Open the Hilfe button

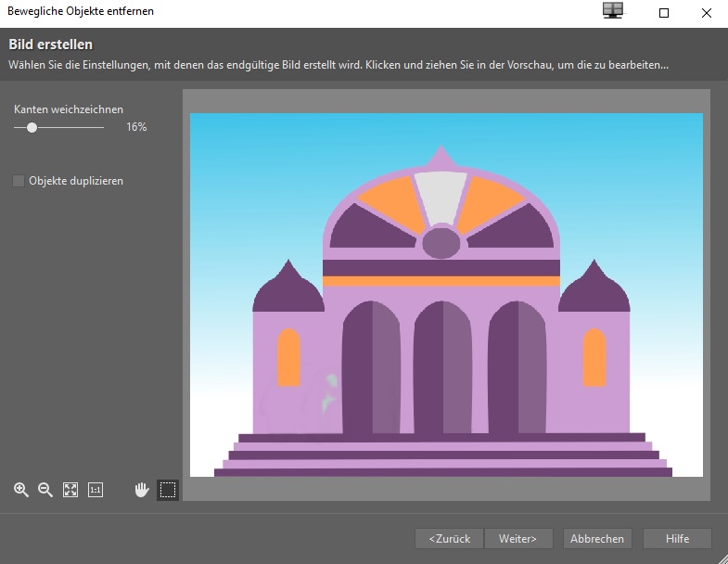[677, 538]
